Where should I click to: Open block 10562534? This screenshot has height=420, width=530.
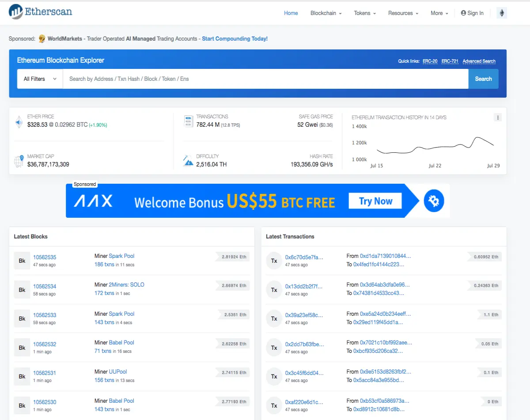pyautogui.click(x=45, y=287)
